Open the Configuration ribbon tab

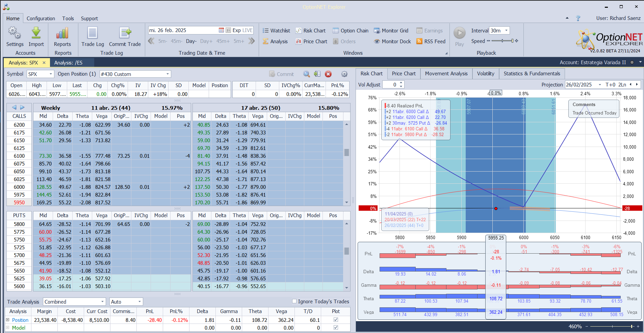click(x=41, y=19)
